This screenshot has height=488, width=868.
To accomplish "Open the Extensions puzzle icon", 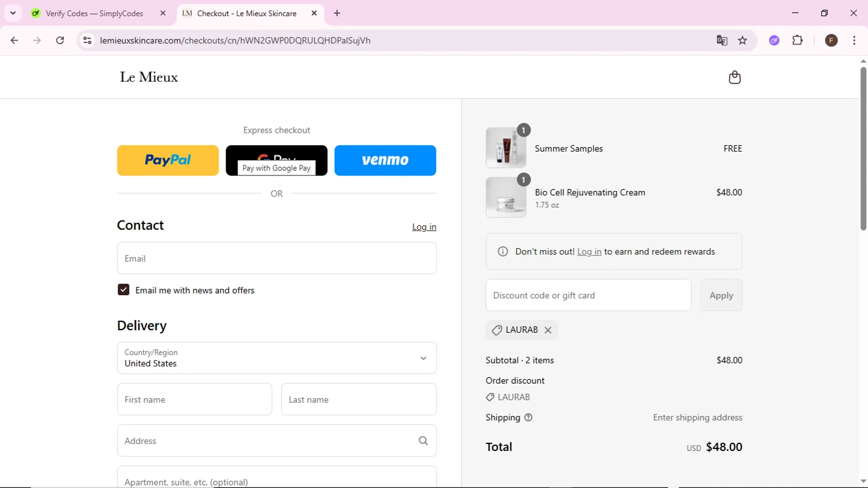I will click(797, 41).
